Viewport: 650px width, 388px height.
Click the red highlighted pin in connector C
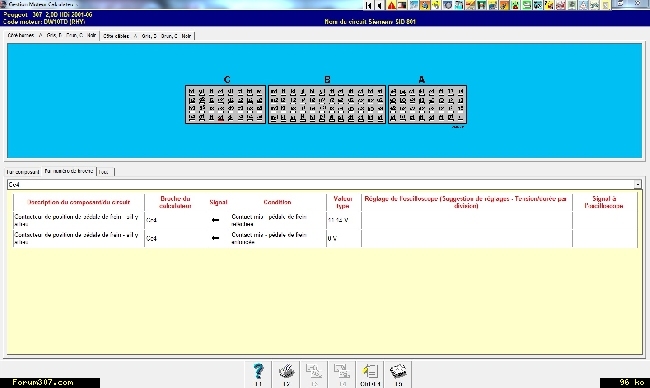[221, 118]
